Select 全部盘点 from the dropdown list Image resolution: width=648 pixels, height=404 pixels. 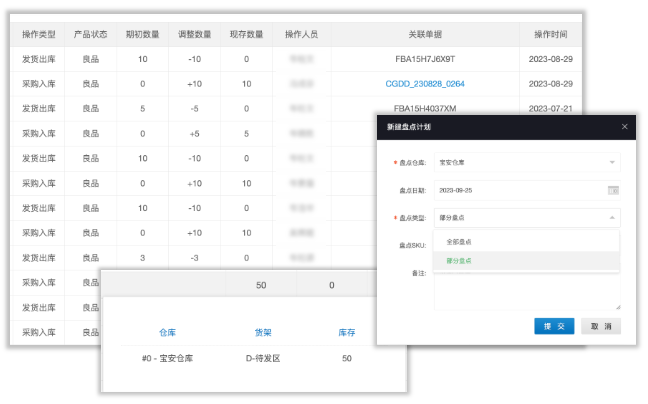(x=459, y=242)
